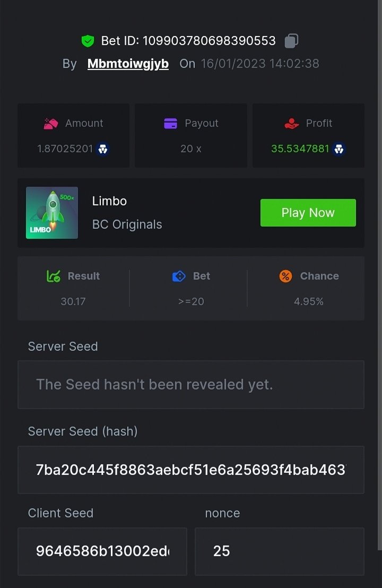382x588 pixels.
Task: Click the coin icon beside profit 35.5347881
Action: [340, 149]
